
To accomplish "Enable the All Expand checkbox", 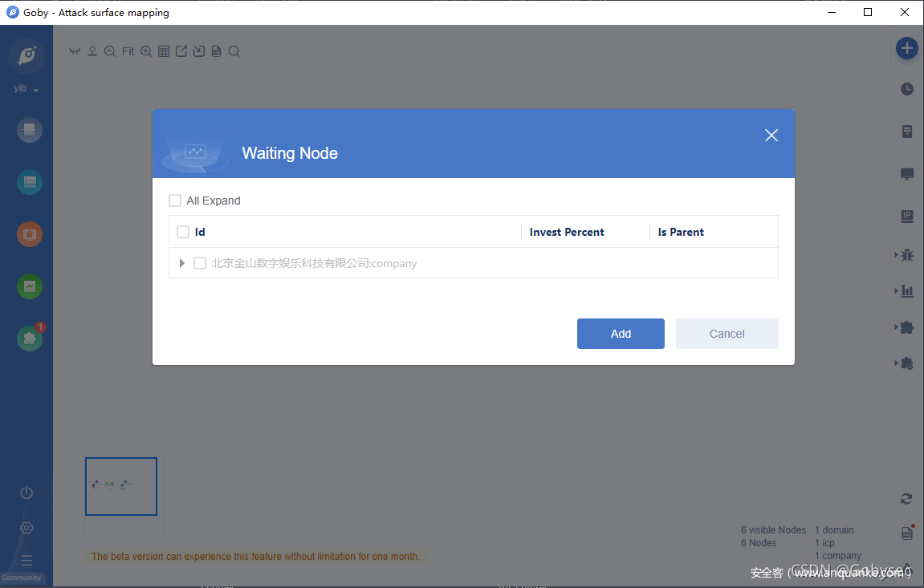I will [175, 201].
